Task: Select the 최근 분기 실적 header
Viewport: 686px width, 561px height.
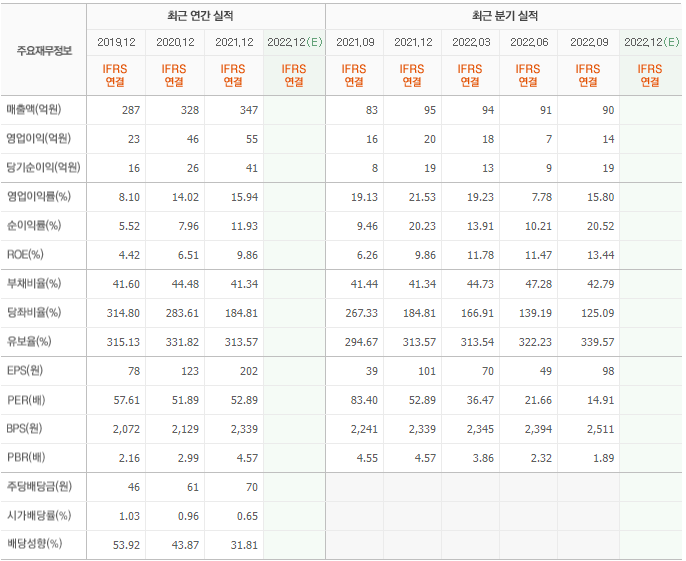Action: [504, 16]
